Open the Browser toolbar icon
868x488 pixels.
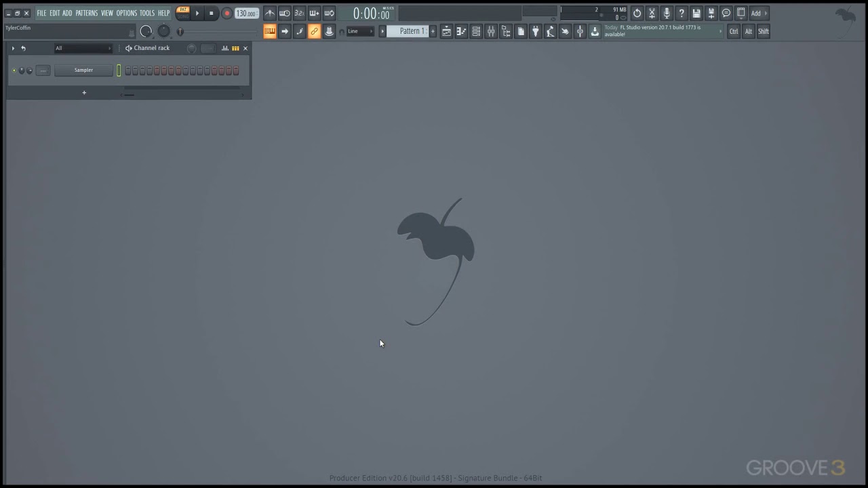(x=506, y=31)
